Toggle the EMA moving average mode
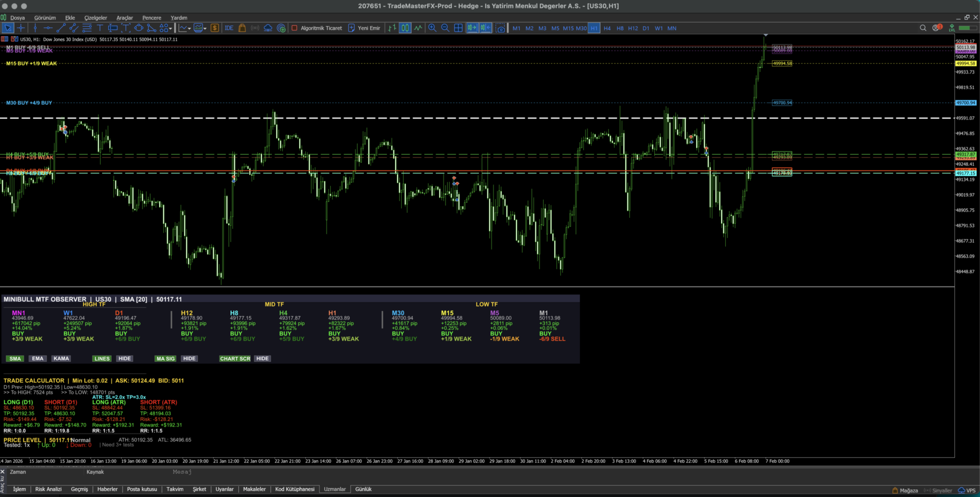 click(38, 359)
